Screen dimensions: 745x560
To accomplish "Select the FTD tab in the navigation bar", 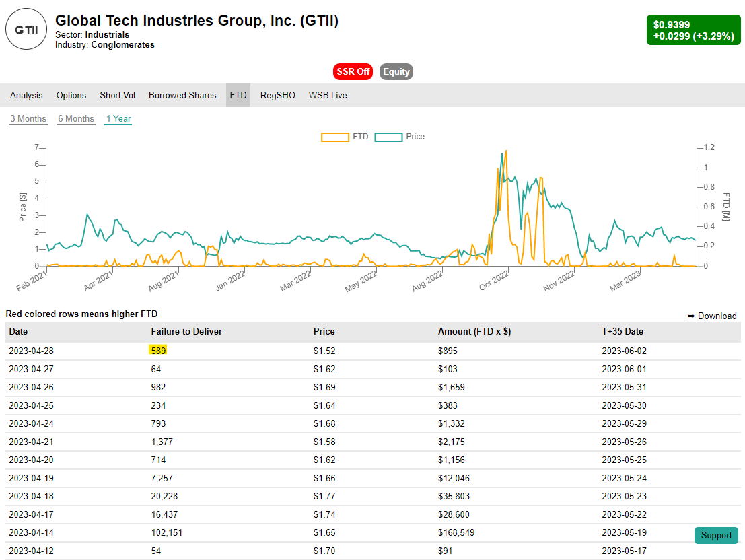I will click(238, 95).
